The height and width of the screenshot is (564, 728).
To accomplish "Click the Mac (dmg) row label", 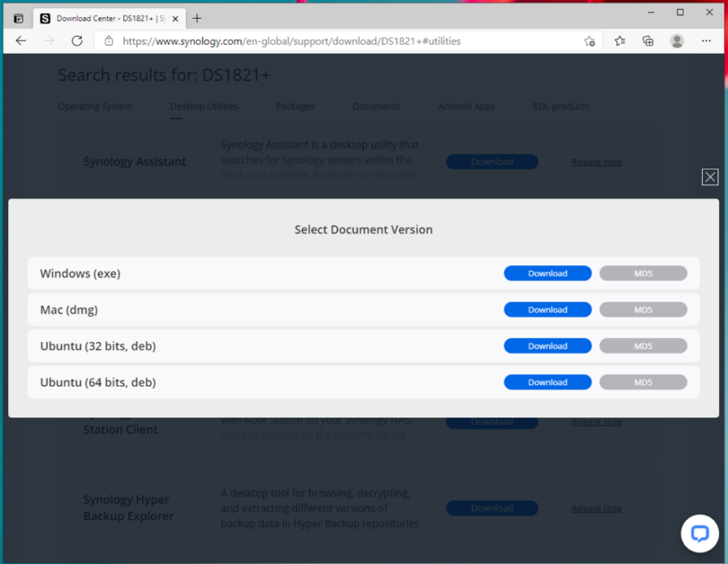I will [x=69, y=309].
